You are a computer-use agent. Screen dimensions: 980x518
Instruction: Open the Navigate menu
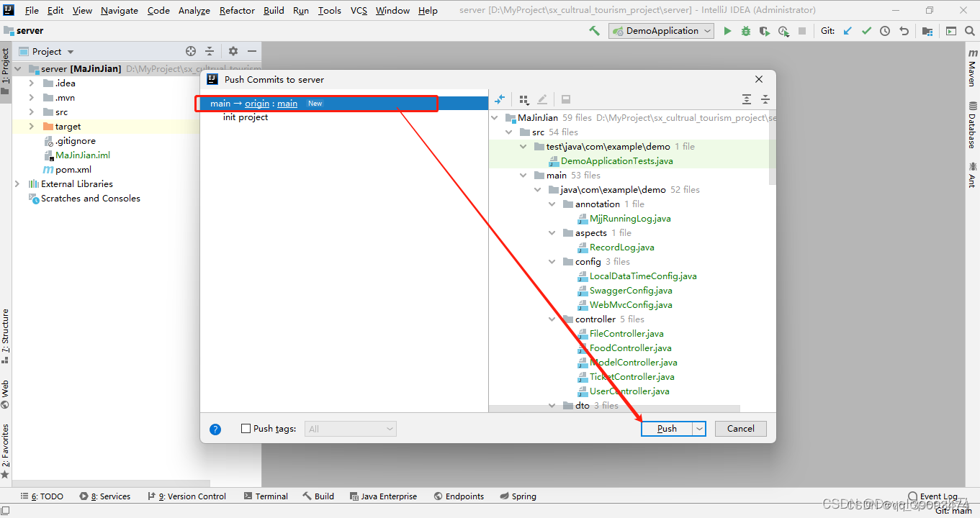[x=120, y=11]
